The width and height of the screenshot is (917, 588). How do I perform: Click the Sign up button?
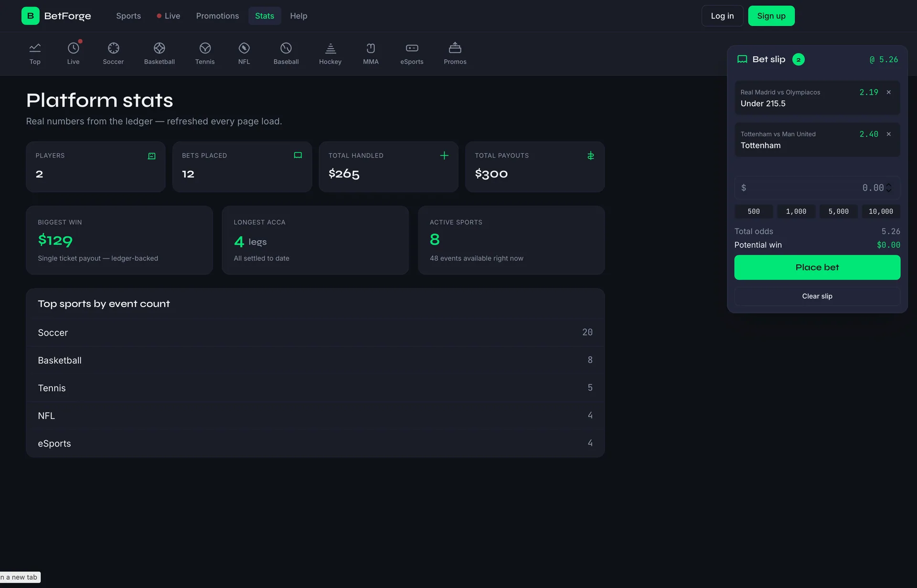click(771, 16)
